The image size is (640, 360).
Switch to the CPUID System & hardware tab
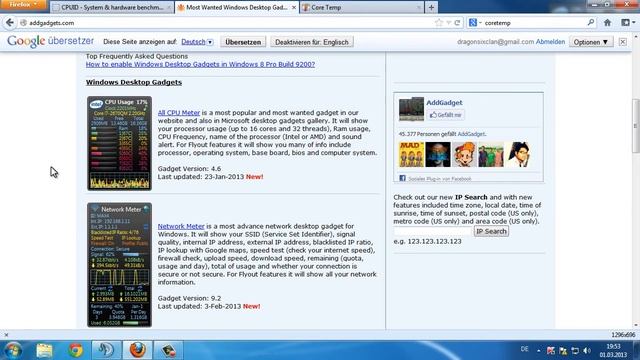[111, 7]
